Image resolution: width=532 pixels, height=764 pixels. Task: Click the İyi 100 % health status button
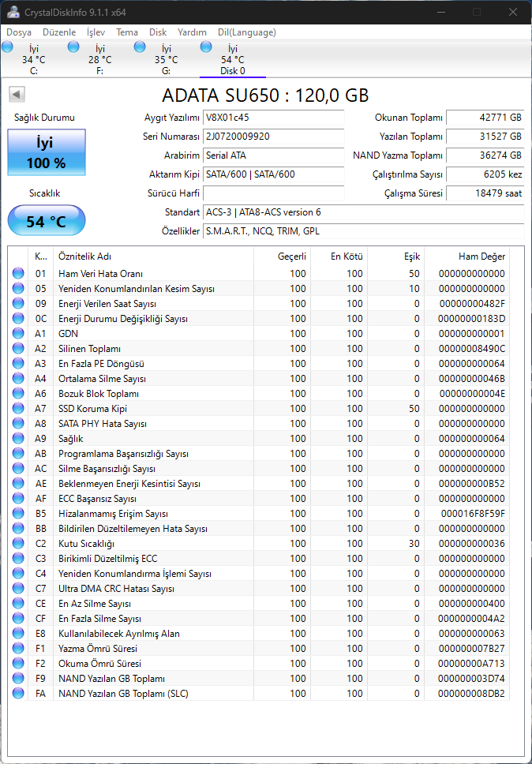pos(47,152)
